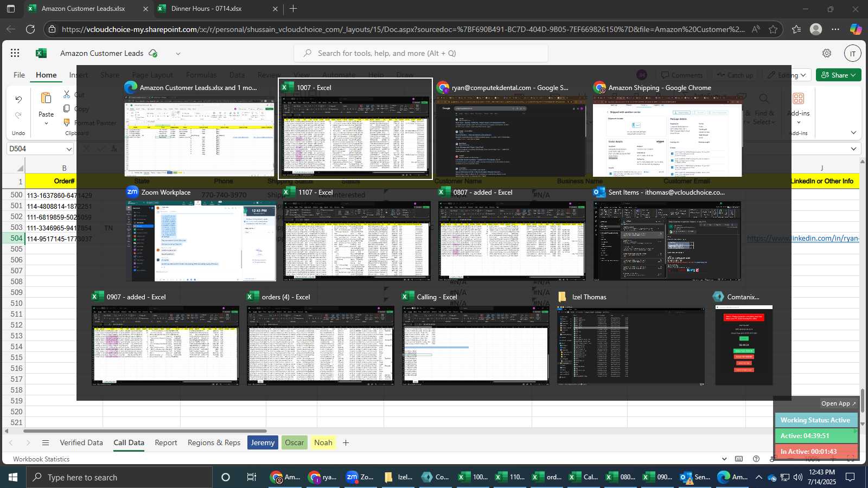The image size is (868, 488).
Task: Switch to 0907 - added - Excel thumbnail
Action: (x=165, y=338)
